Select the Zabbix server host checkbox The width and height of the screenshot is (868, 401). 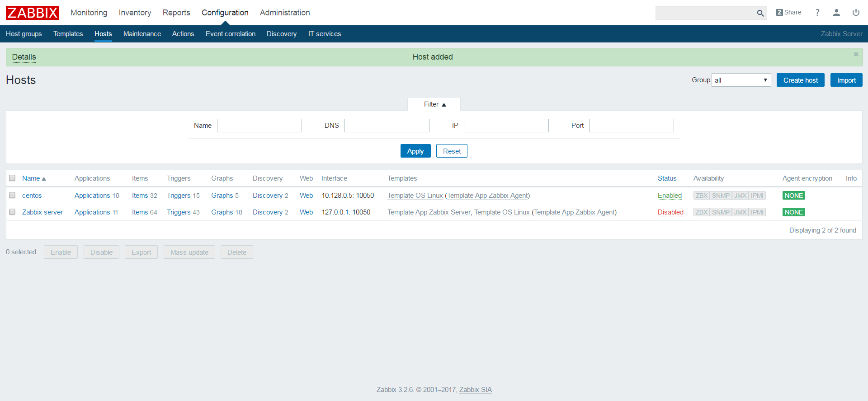pyautogui.click(x=12, y=212)
